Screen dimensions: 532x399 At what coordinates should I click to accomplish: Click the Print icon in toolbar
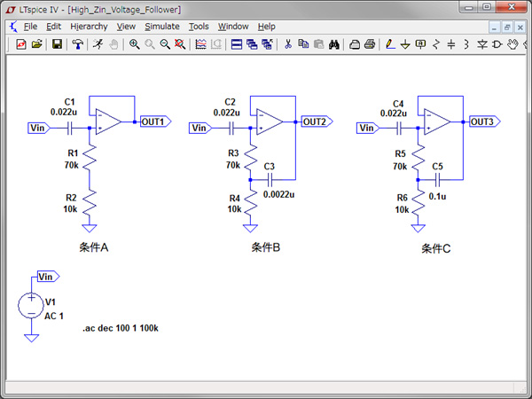pos(370,44)
